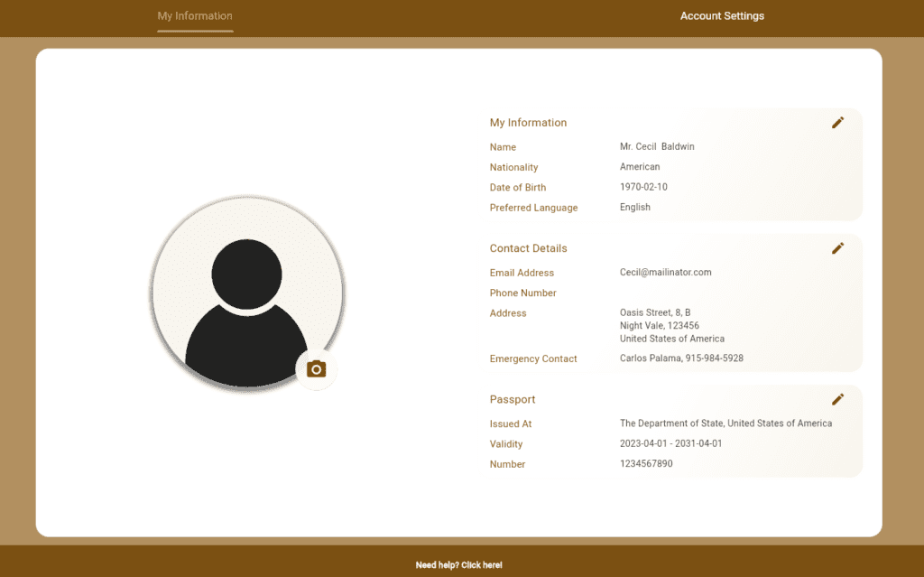This screenshot has height=577, width=924.
Task: Select email Cecil@mailinator.com
Action: pos(666,272)
